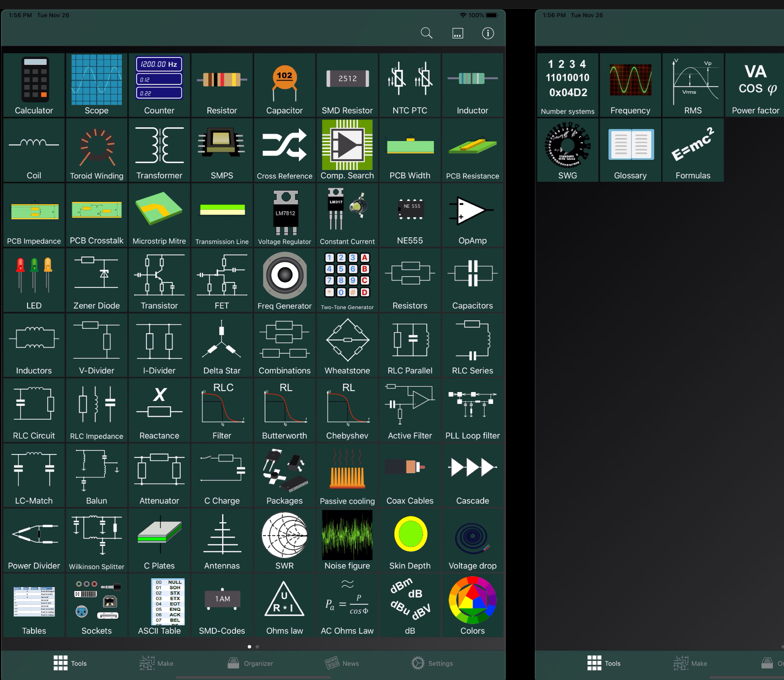The width and height of the screenshot is (784, 680).
Task: Select the Passive cooling heatsink tool
Action: [x=348, y=476]
